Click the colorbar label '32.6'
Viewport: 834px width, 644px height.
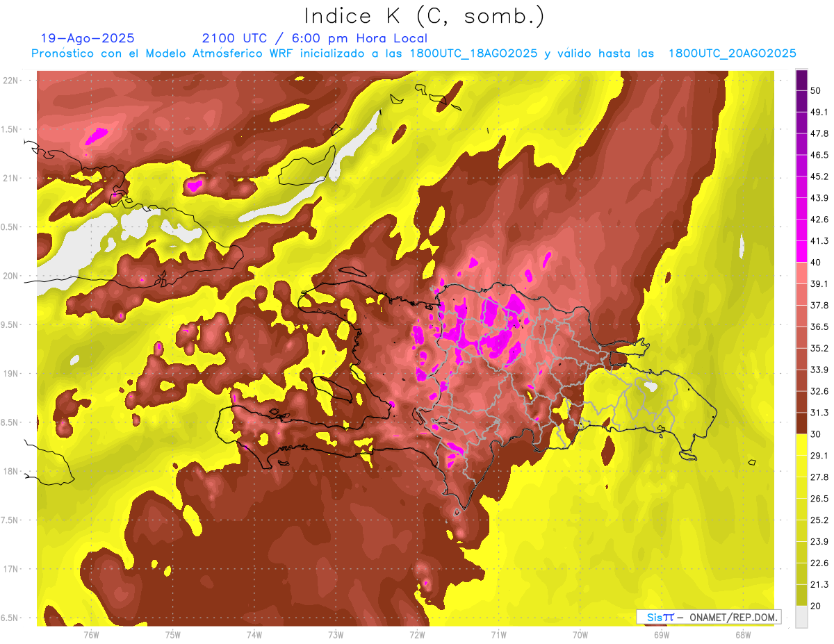click(x=819, y=391)
